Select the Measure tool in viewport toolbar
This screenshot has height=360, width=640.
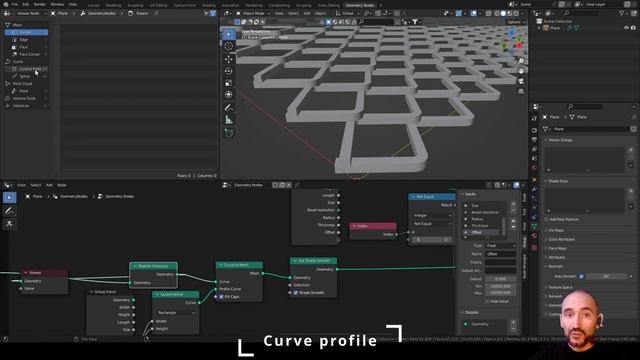229,120
